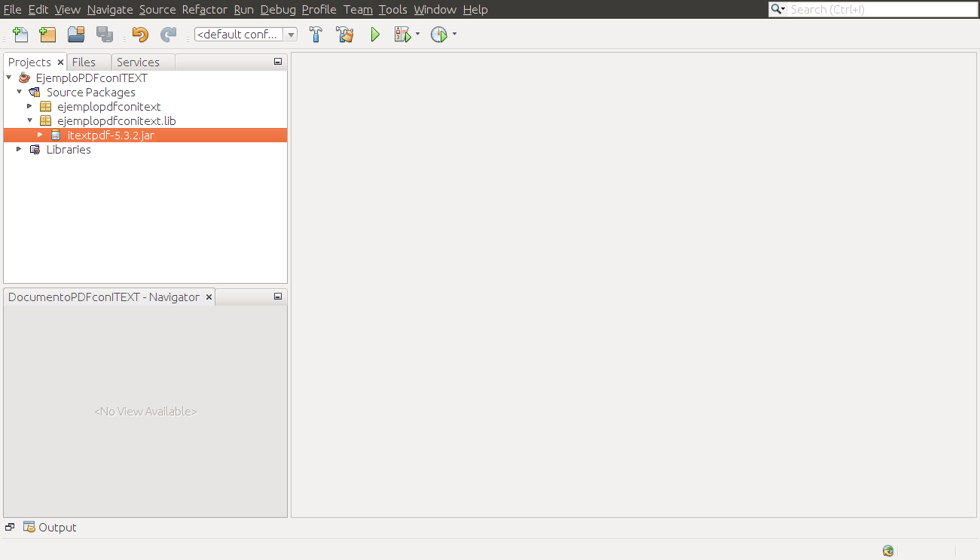This screenshot has height=560, width=980.
Task: Open a project using the Open Project icon
Action: [x=75, y=34]
